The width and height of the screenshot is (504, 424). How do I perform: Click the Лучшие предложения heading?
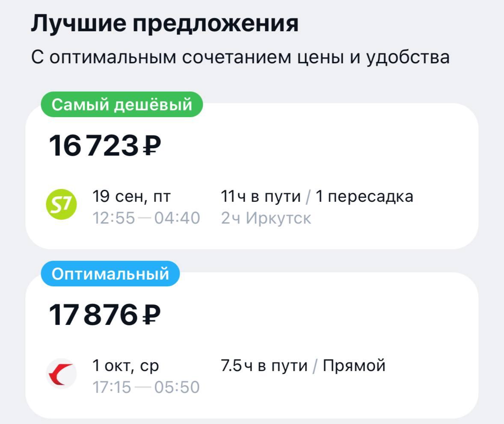pyautogui.click(x=165, y=24)
